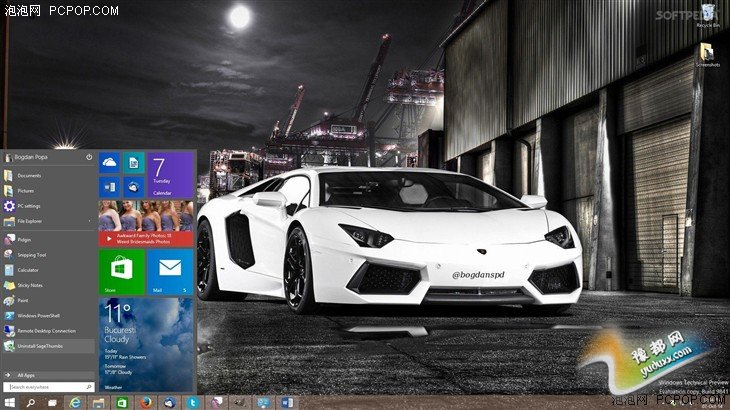Open the Screenshots folder on desktop
730x410 pixels.
coord(708,52)
